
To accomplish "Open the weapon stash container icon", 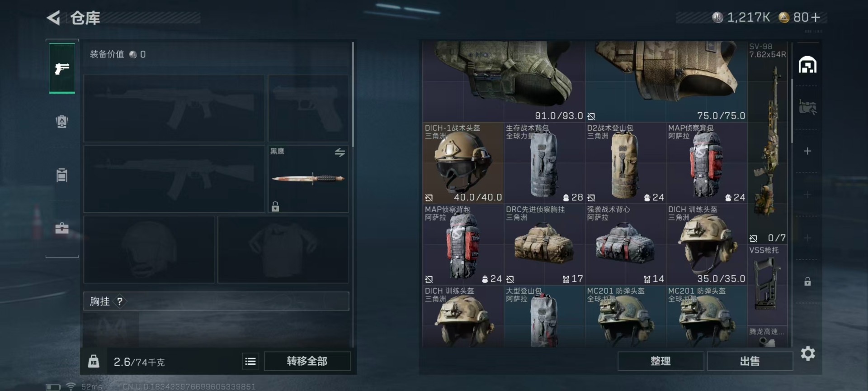I will [808, 107].
